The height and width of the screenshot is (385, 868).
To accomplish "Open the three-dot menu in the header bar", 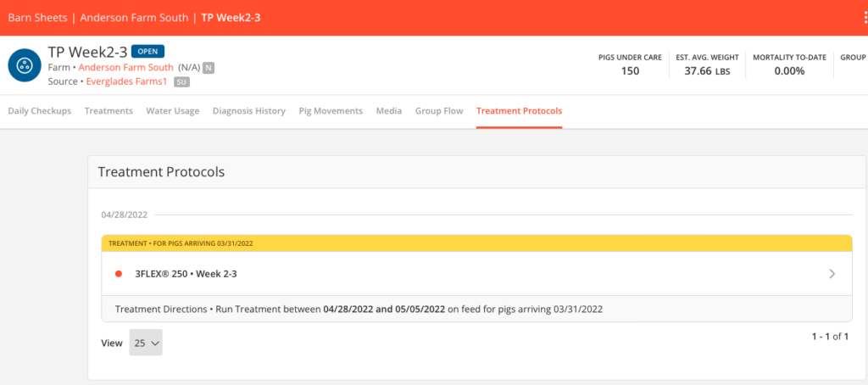I will pyautogui.click(x=865, y=18).
